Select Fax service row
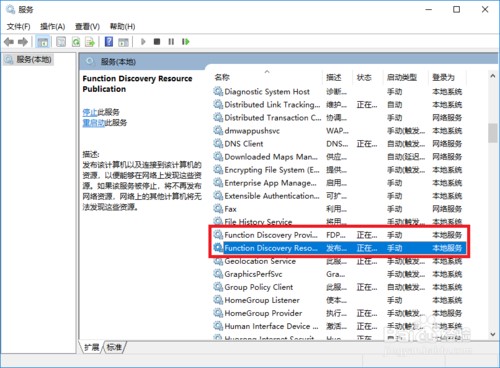Screen dimensions: 500x368 (338, 209)
